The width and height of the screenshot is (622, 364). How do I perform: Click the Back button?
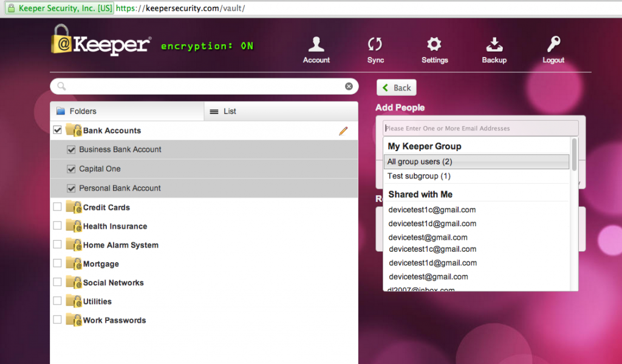[396, 88]
